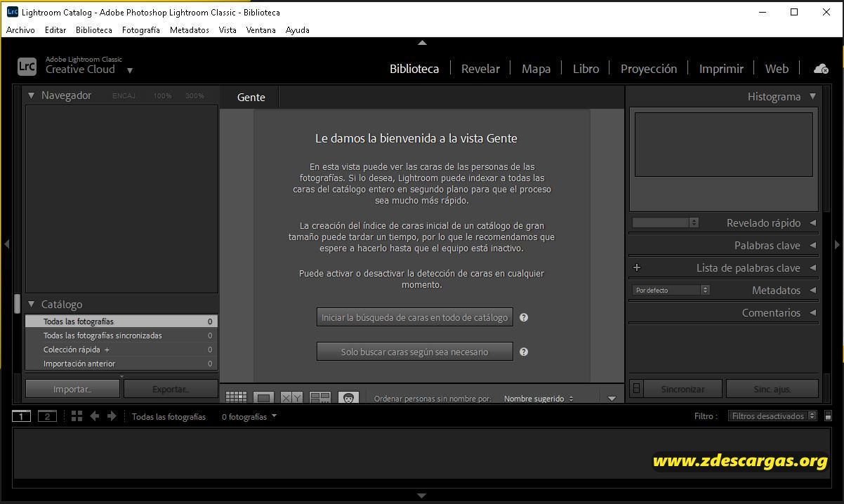
Task: Click Solo buscar caras según sea necesario
Action: (x=415, y=352)
